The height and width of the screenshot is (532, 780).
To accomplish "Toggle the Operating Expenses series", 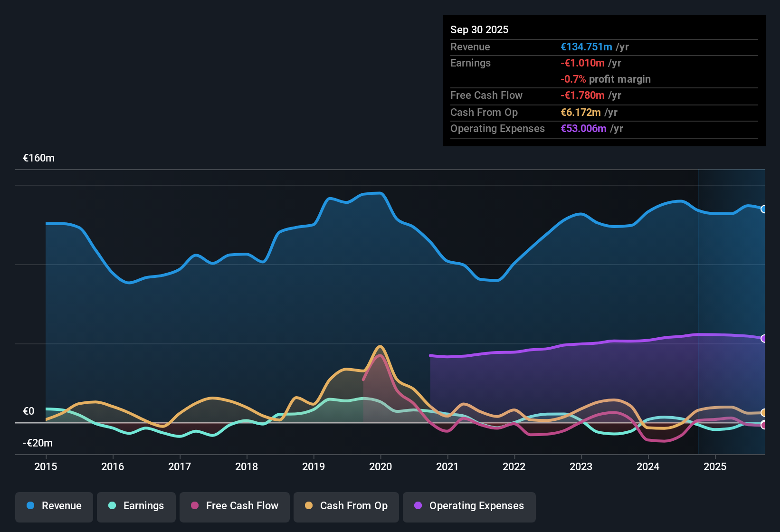I will coord(469,506).
